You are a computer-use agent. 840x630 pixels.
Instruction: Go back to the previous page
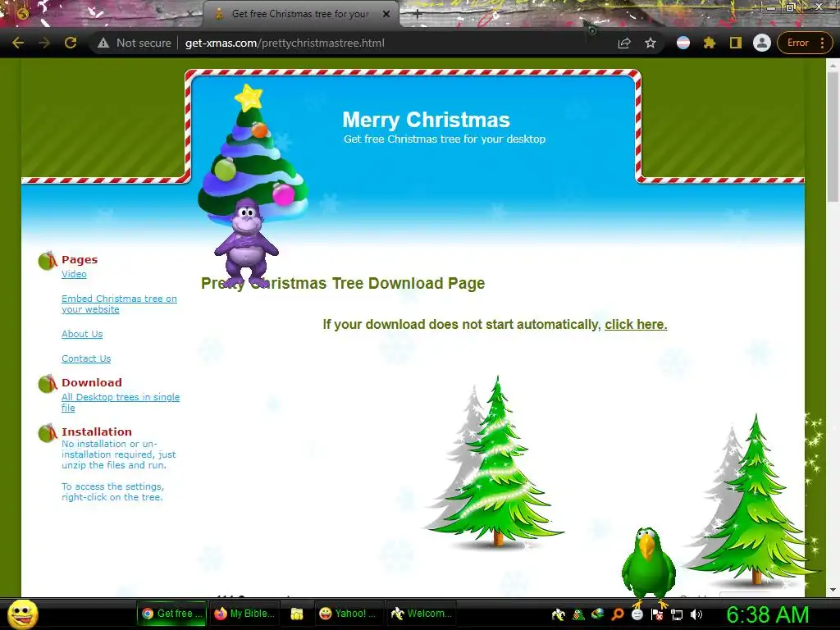click(18, 43)
